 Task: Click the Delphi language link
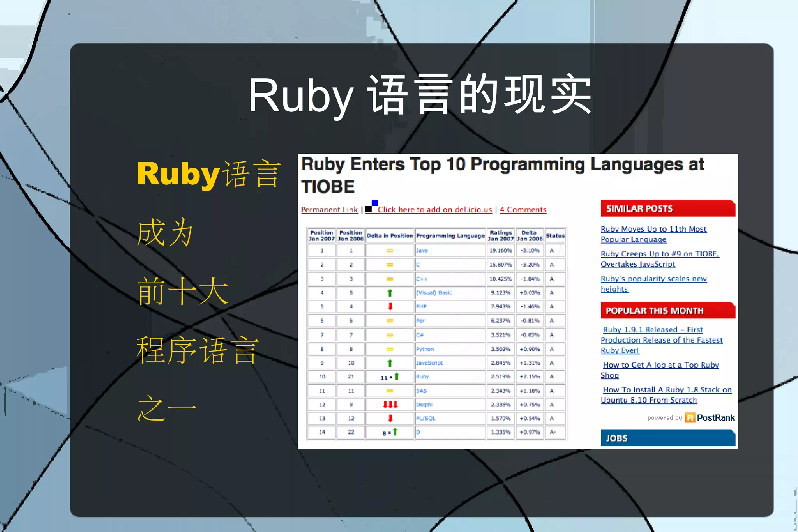424,405
